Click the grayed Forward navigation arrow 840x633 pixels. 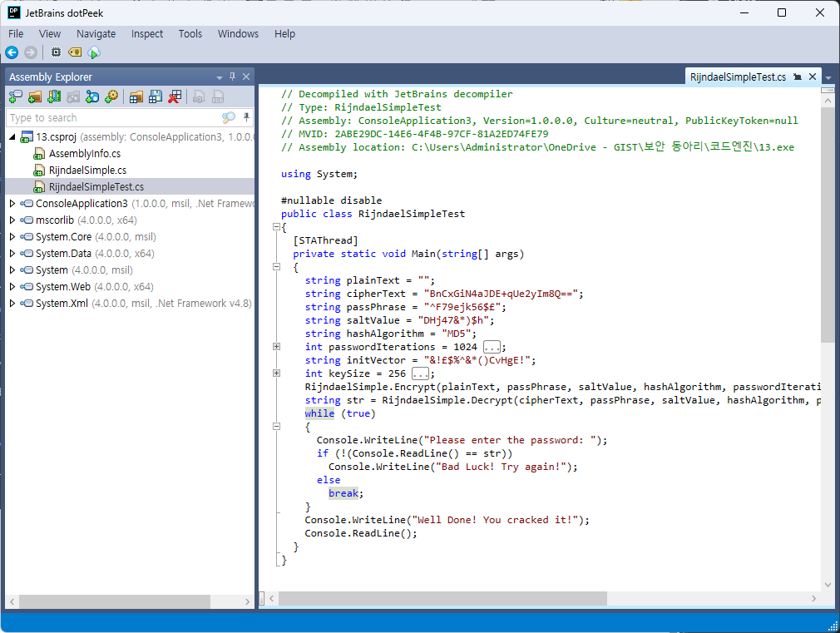point(31,52)
